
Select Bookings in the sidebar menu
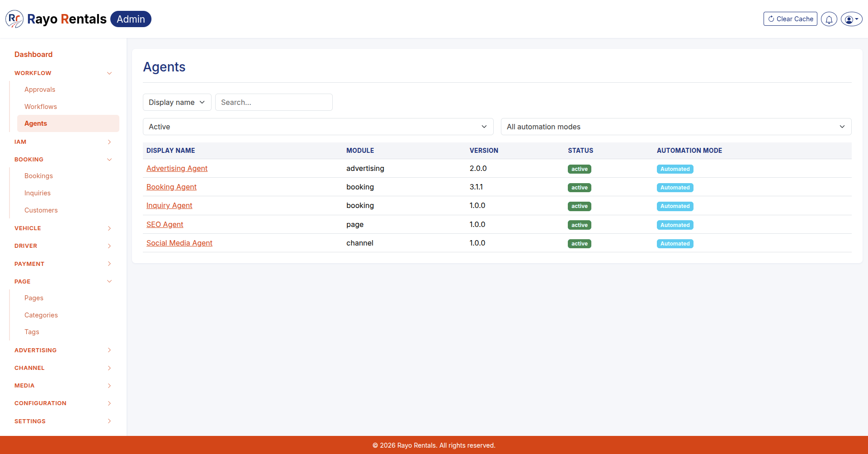(x=38, y=176)
